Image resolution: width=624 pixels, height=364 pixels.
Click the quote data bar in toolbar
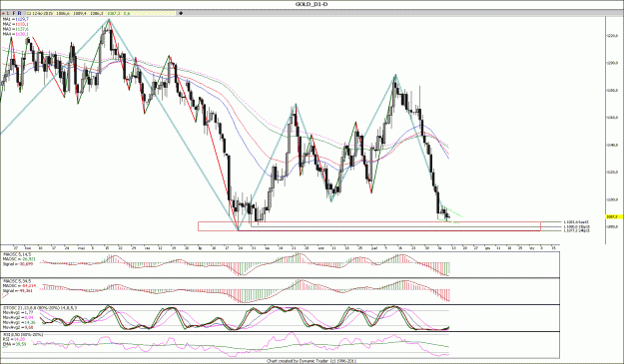click(x=100, y=13)
